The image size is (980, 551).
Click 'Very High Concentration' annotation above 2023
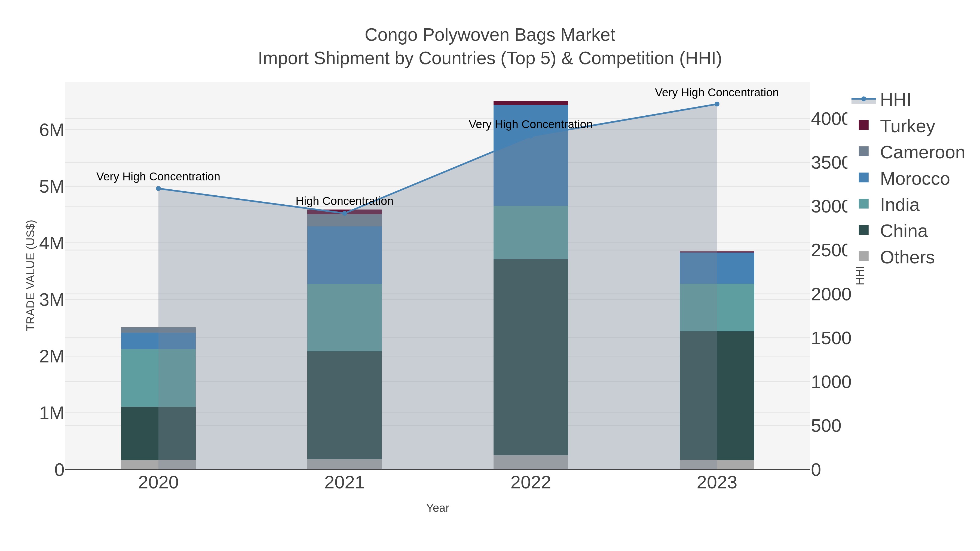click(x=717, y=93)
